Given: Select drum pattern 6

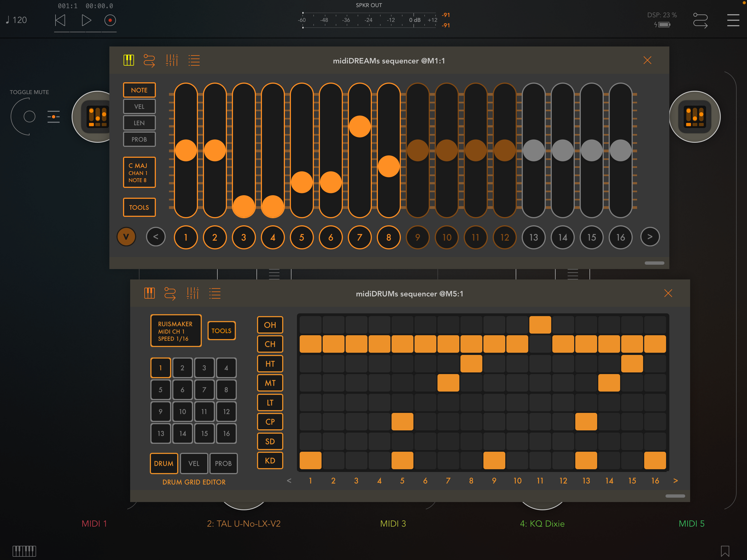Looking at the screenshot, I should (182, 390).
